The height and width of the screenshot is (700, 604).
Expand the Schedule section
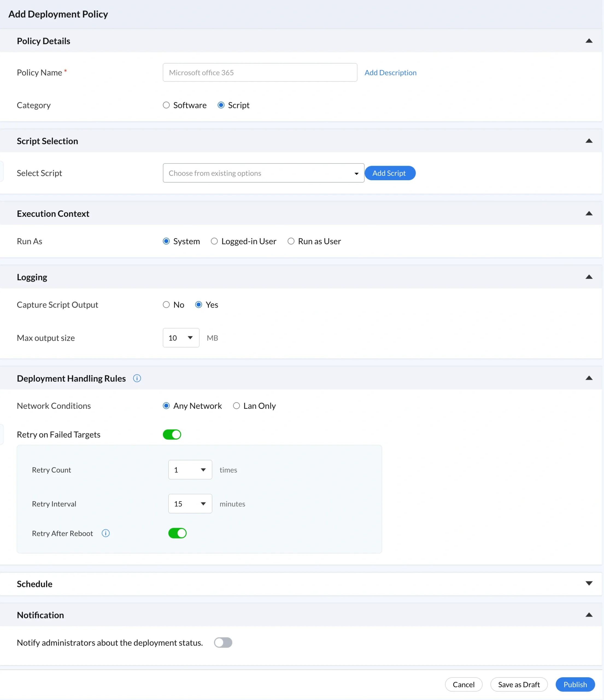[589, 583]
